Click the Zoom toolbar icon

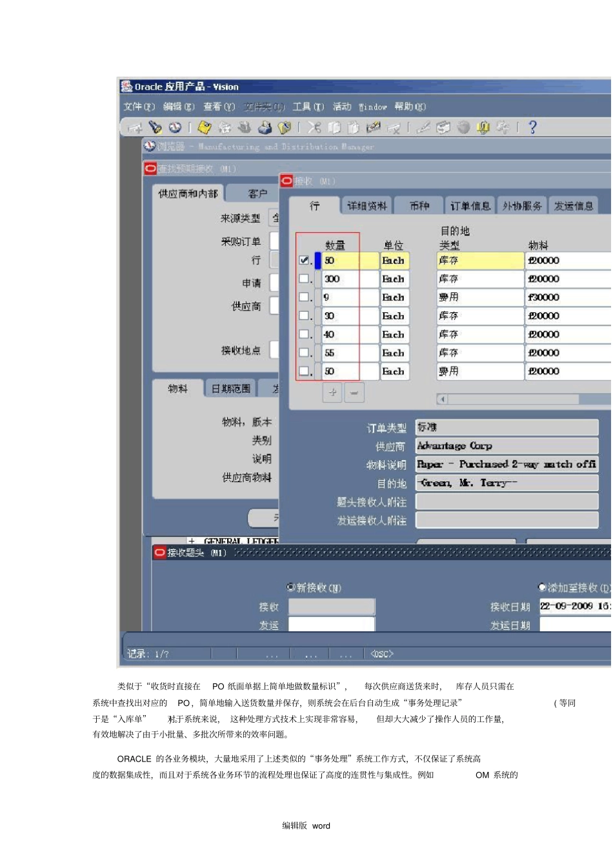pos(443,127)
